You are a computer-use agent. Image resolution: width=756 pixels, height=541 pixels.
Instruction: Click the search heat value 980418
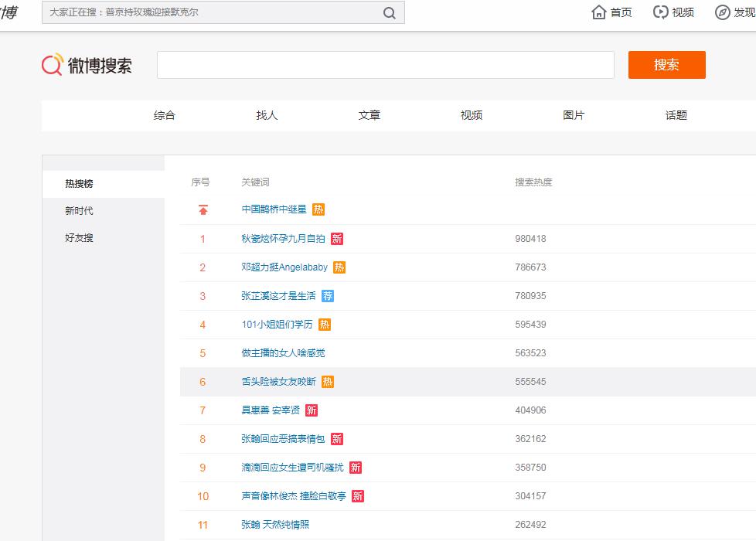pos(530,239)
